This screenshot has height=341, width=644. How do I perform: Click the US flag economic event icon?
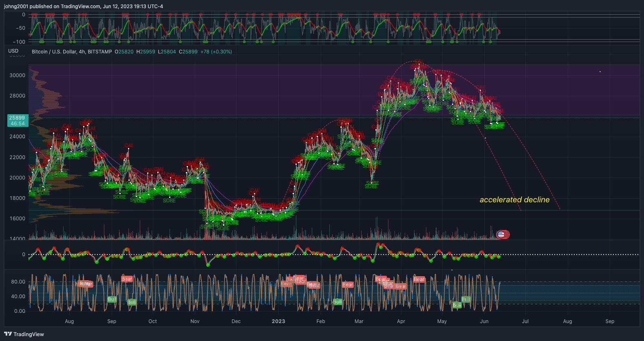(x=501, y=234)
